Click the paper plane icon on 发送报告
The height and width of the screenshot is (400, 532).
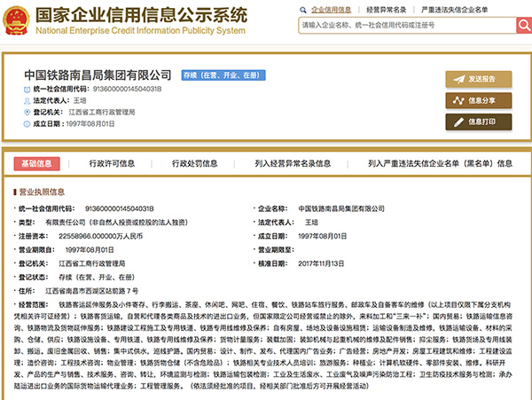tap(459, 80)
